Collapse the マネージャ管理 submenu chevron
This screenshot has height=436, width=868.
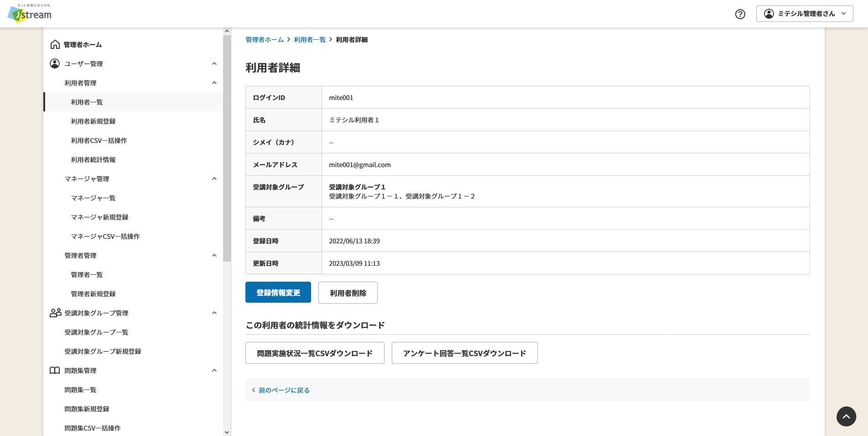click(x=214, y=179)
